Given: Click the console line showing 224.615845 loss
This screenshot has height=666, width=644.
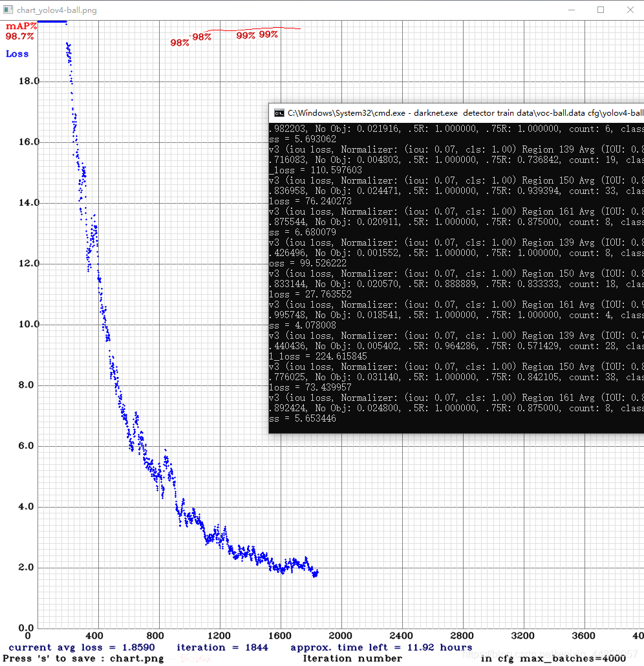Looking at the screenshot, I should pyautogui.click(x=317, y=356).
